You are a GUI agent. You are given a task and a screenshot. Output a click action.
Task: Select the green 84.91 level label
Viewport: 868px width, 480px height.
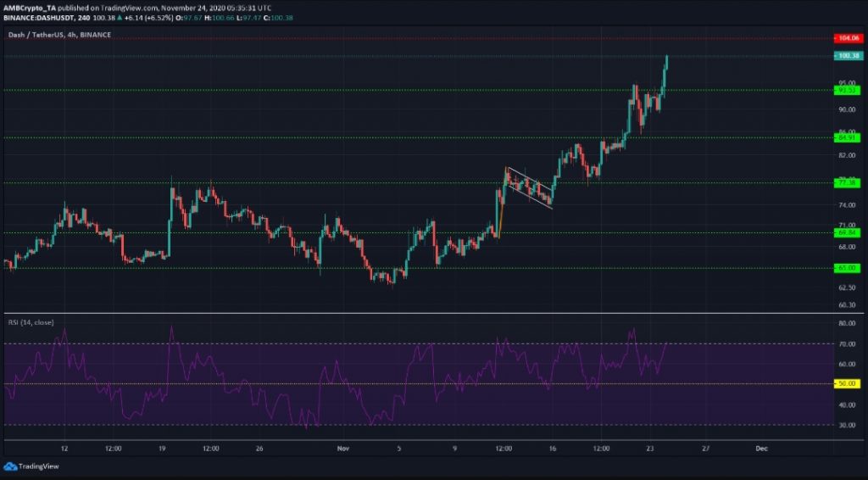[x=848, y=138]
